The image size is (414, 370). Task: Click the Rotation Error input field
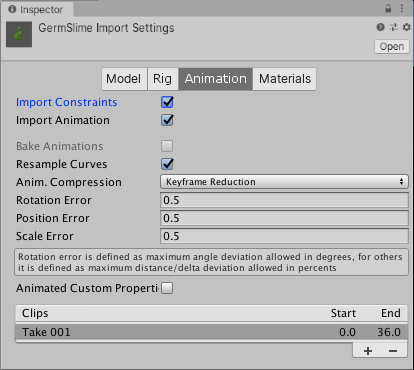point(284,200)
